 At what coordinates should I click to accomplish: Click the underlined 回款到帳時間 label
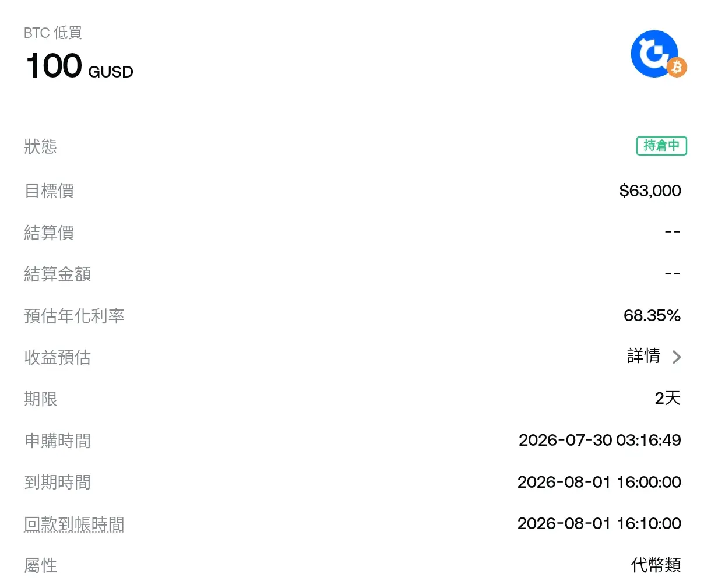click(74, 524)
